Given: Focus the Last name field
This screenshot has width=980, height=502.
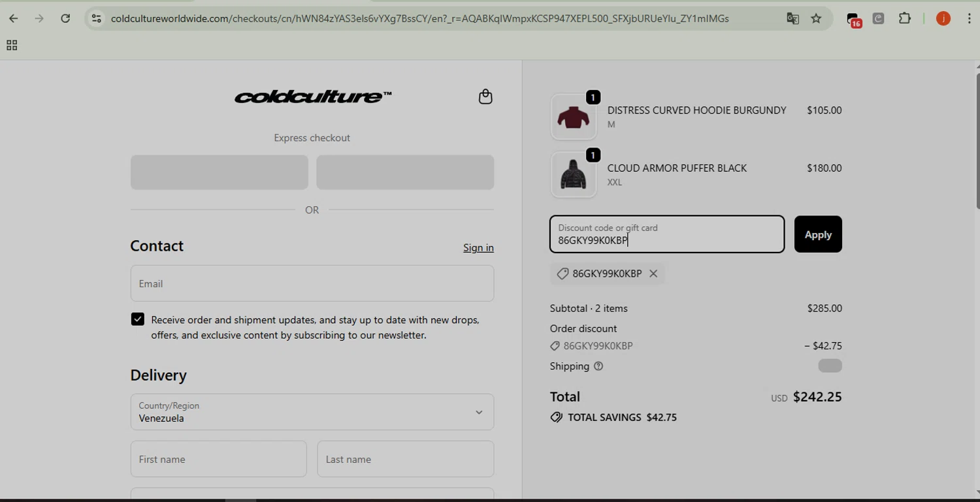Looking at the screenshot, I should [x=406, y=459].
